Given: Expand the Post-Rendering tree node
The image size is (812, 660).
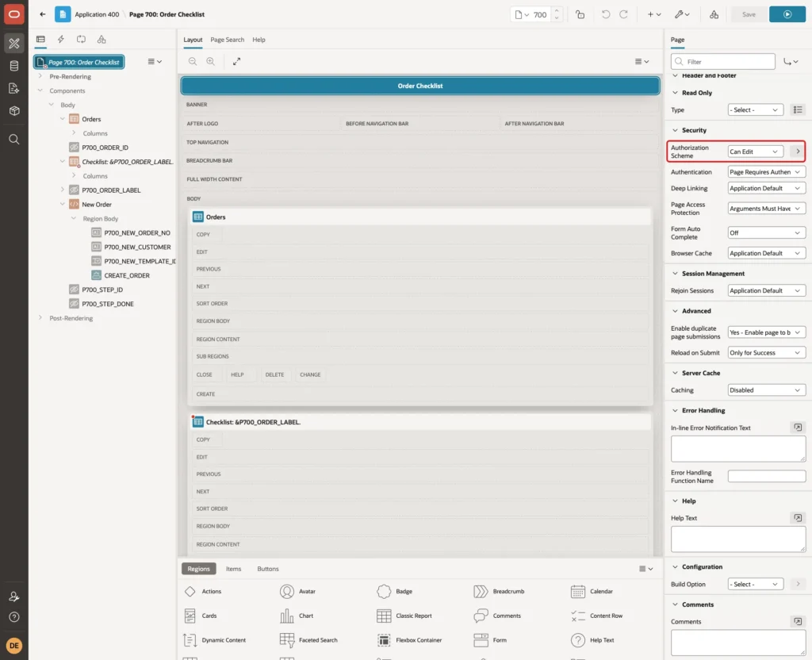Looking at the screenshot, I should point(40,317).
